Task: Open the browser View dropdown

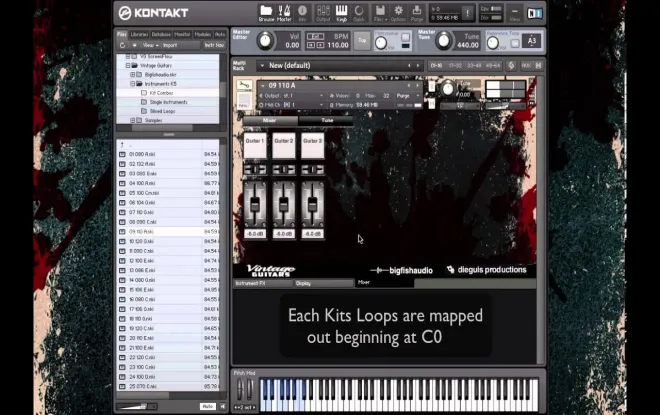Action: [150, 45]
